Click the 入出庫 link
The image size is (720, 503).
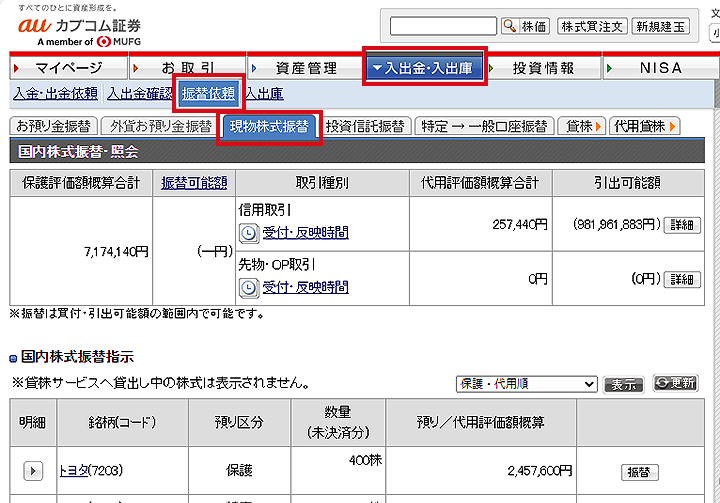pos(264,94)
